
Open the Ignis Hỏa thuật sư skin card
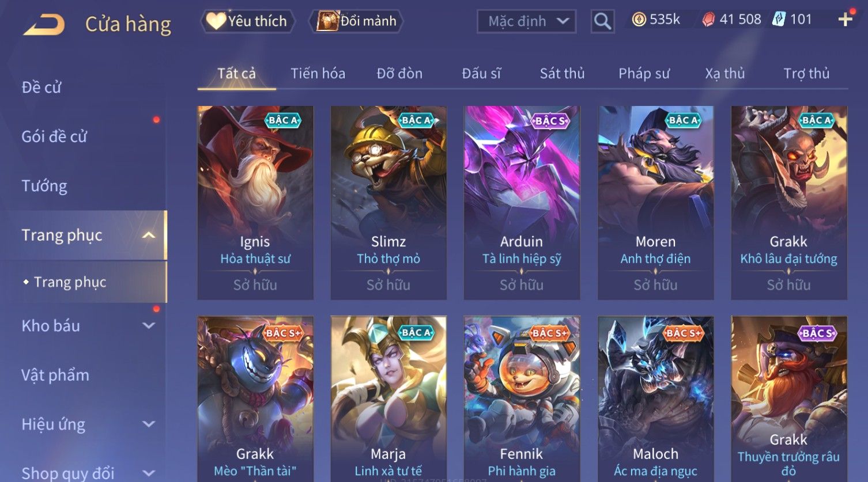coord(255,203)
